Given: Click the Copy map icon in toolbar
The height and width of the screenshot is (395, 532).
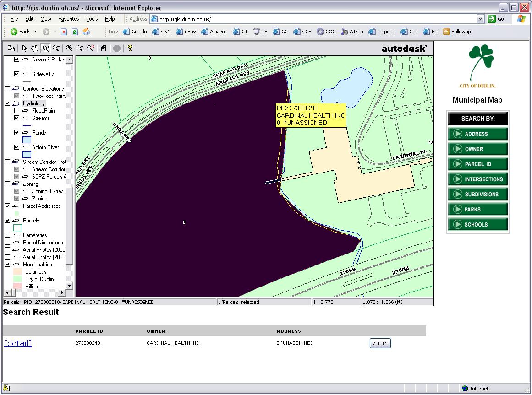Looking at the screenshot, I should (11, 48).
